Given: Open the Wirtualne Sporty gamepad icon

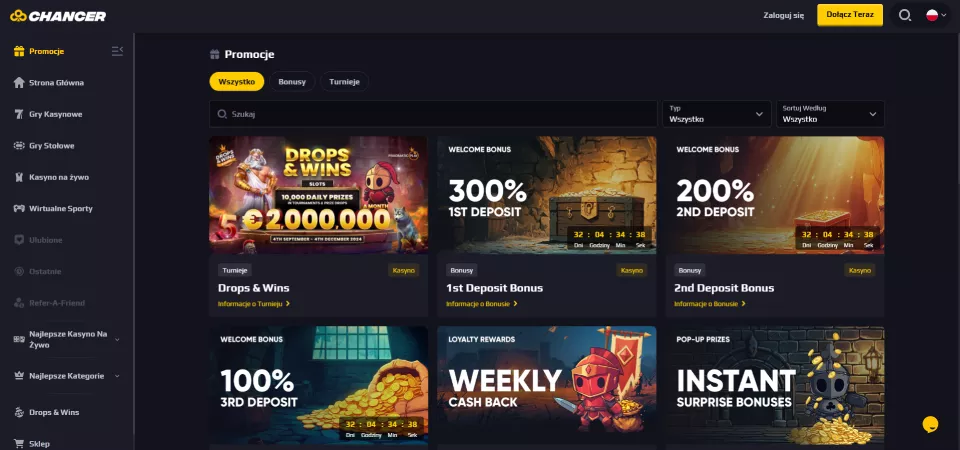Looking at the screenshot, I should click(x=19, y=209).
